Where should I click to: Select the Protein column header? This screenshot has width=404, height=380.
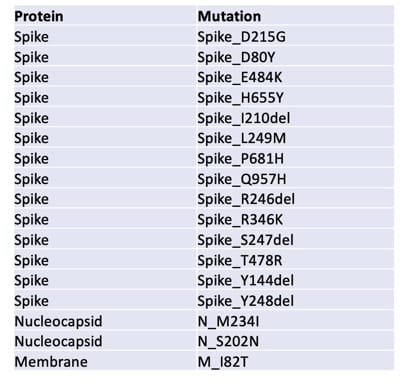pyautogui.click(x=39, y=16)
